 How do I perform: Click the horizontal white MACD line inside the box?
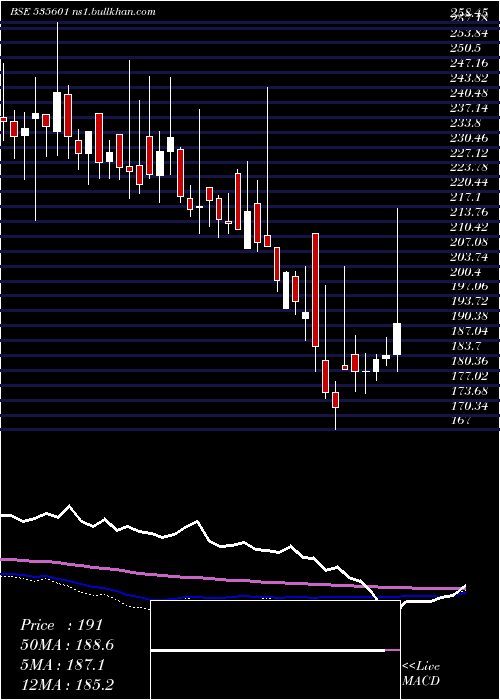click(267, 650)
